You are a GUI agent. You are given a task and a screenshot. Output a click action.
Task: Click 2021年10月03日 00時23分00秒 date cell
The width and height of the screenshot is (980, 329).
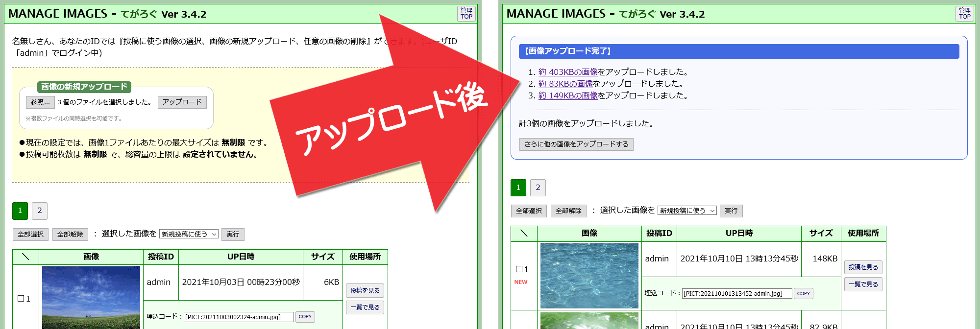coord(241,282)
